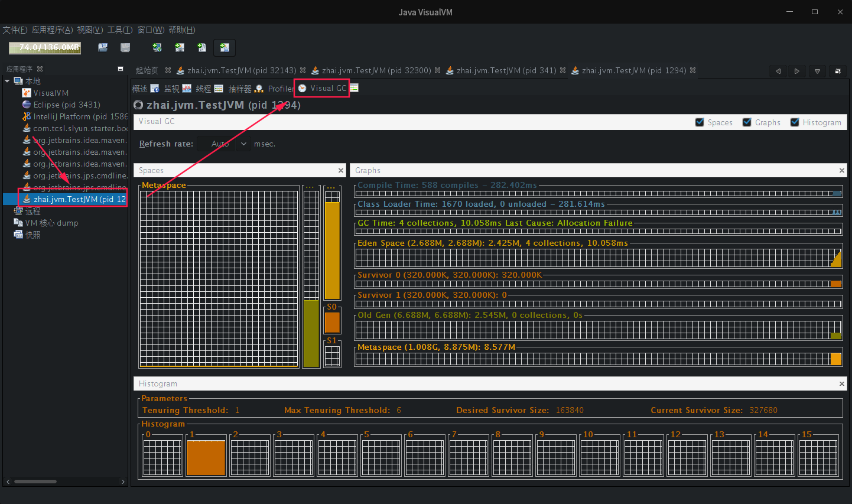Open the 工具(T) menu

click(x=120, y=30)
